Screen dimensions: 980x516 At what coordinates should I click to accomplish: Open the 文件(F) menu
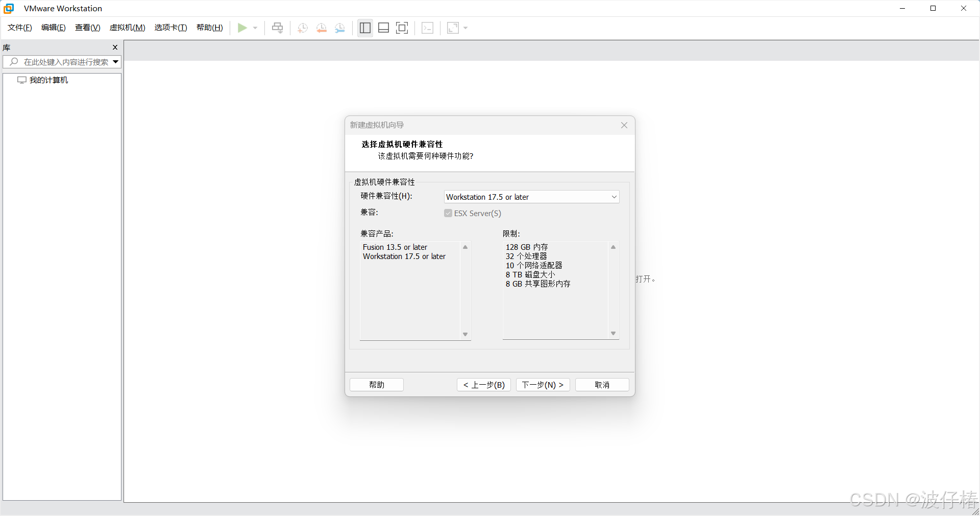click(x=20, y=28)
